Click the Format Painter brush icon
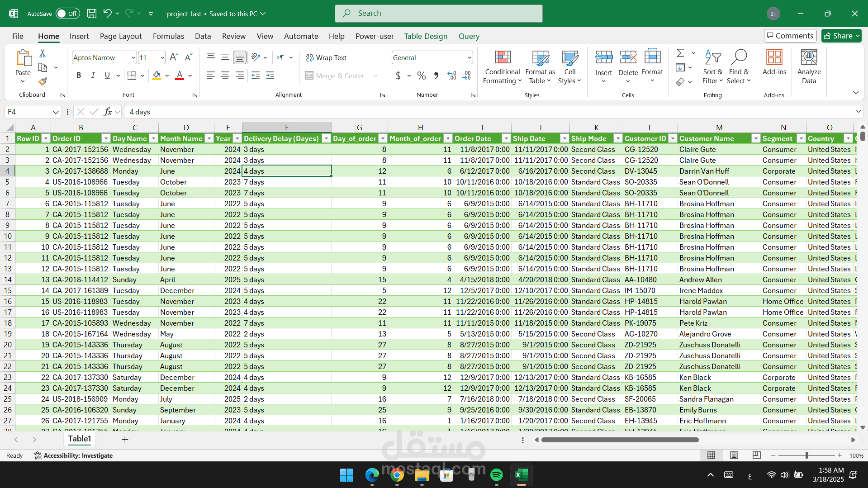Viewport: 868px width, 488px height. (43, 82)
